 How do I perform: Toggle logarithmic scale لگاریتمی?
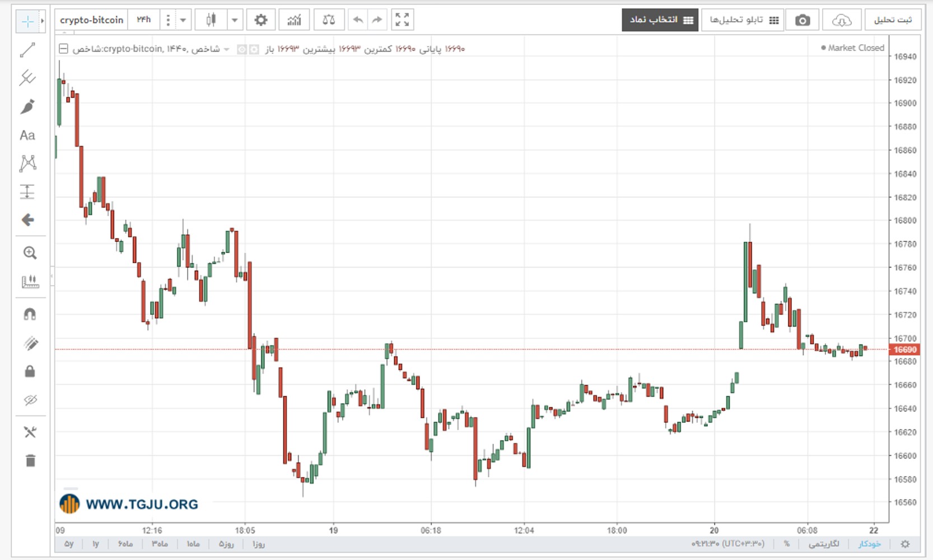(824, 544)
